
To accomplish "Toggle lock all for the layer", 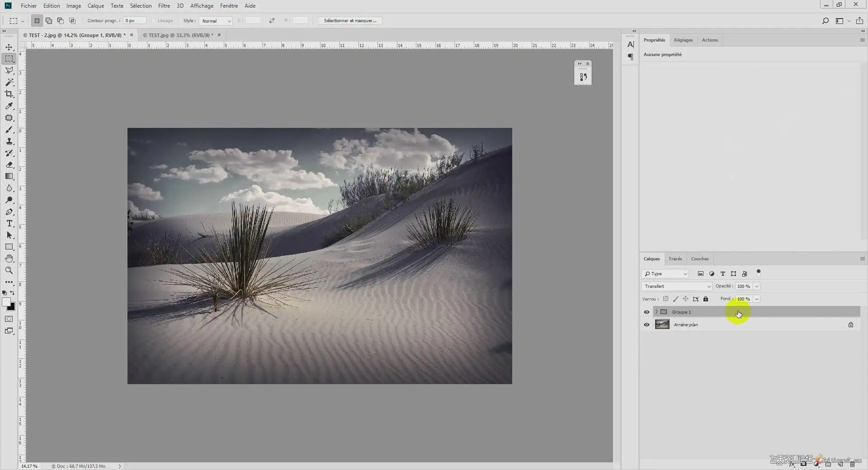I will (706, 299).
